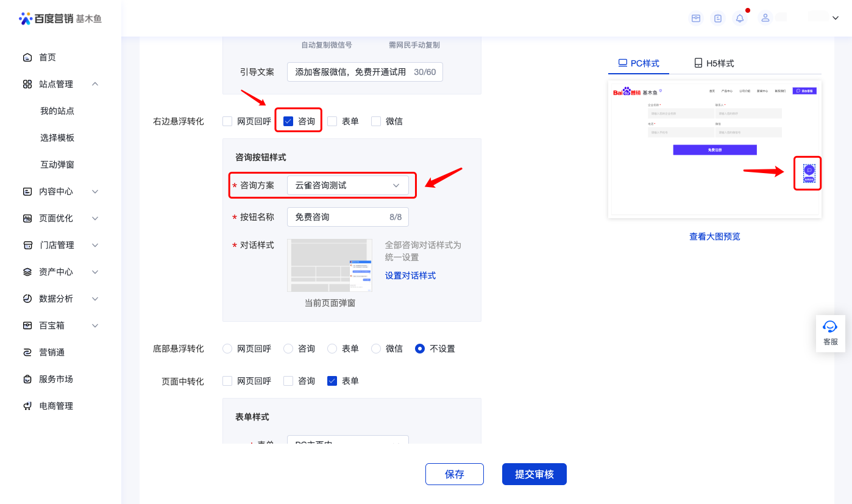Open the notification bell with red badge

click(739, 18)
